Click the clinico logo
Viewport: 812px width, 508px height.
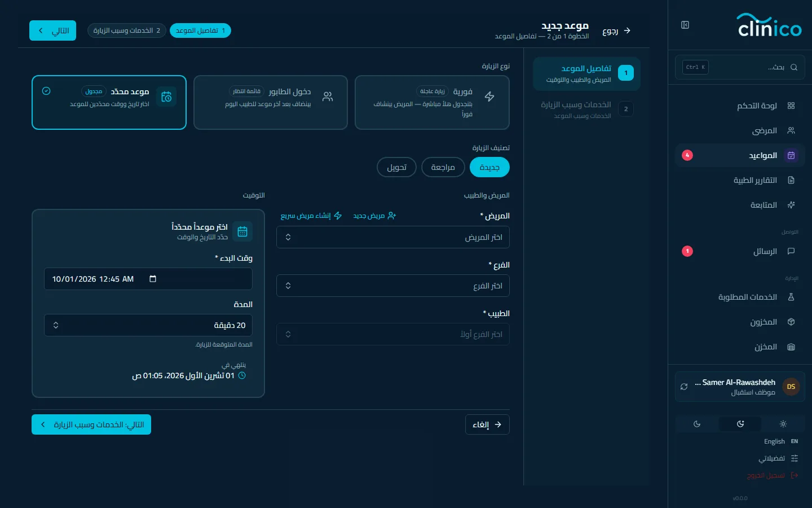(770, 25)
